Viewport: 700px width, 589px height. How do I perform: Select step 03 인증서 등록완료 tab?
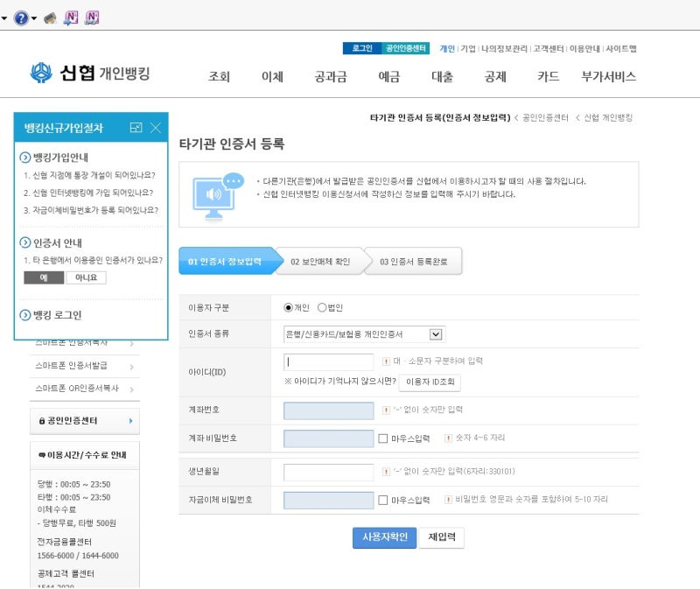(414, 261)
